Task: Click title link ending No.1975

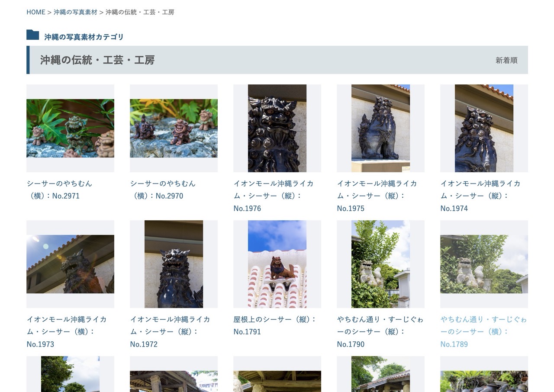Action: click(377, 196)
